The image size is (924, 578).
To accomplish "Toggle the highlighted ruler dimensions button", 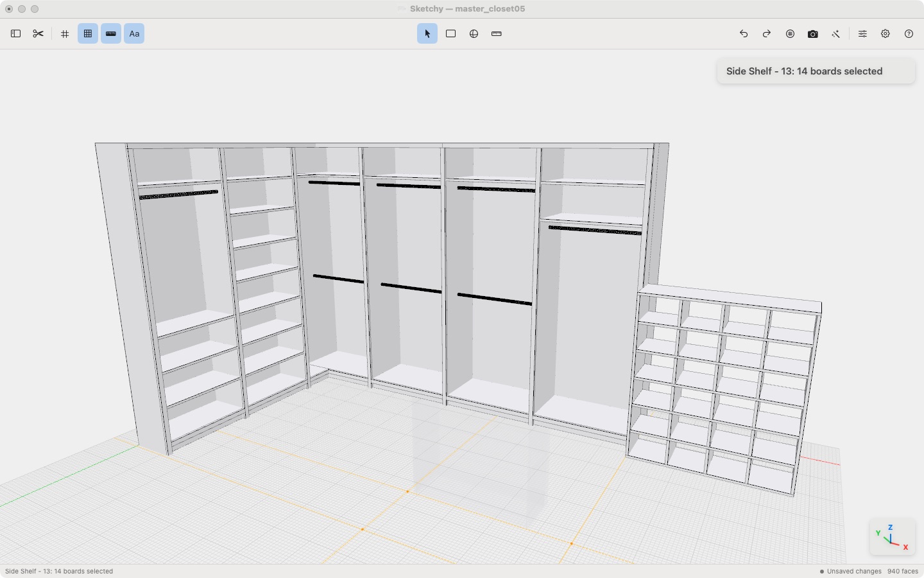I will 111,34.
